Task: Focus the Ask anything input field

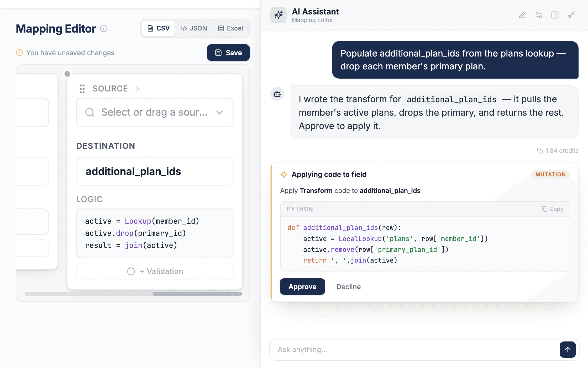Action: coord(415,350)
